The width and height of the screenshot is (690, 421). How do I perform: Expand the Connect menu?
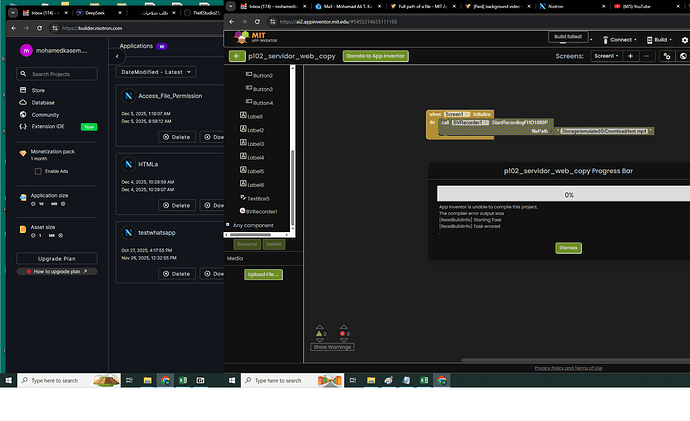[x=621, y=39]
